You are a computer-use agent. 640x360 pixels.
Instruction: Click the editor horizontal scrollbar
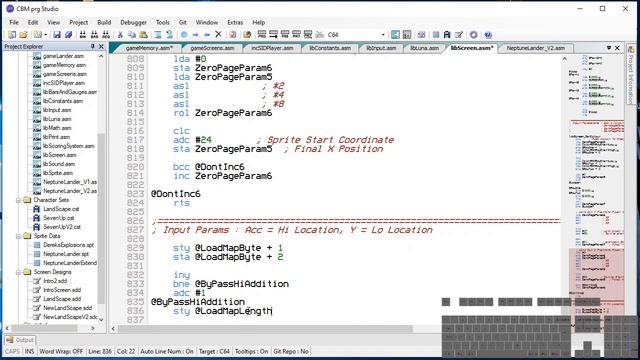pyautogui.click(x=265, y=329)
